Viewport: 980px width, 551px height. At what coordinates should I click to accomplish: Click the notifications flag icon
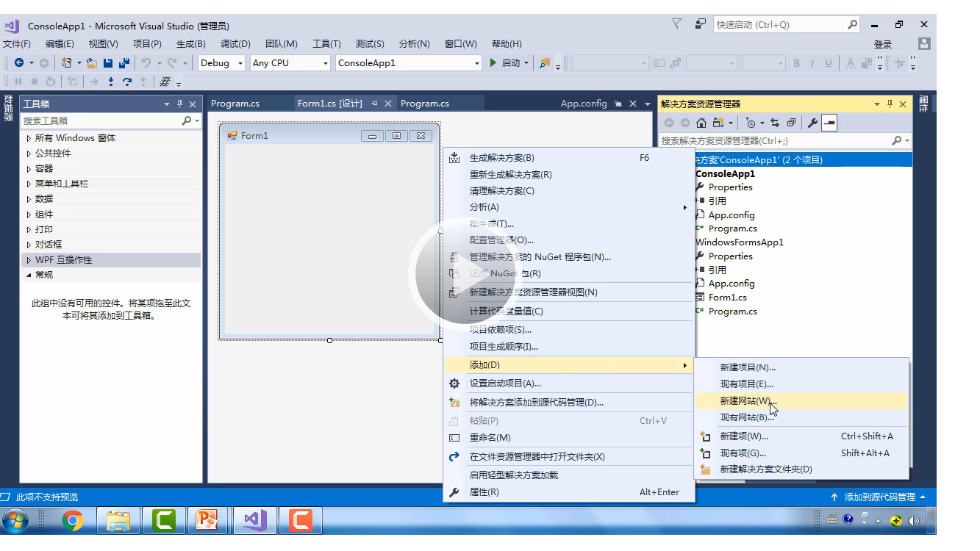[x=676, y=24]
